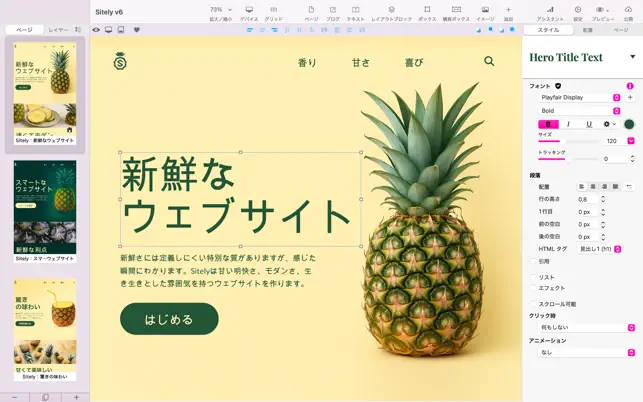Enable the スクロール可能 (scrollable) checkbox

click(533, 304)
